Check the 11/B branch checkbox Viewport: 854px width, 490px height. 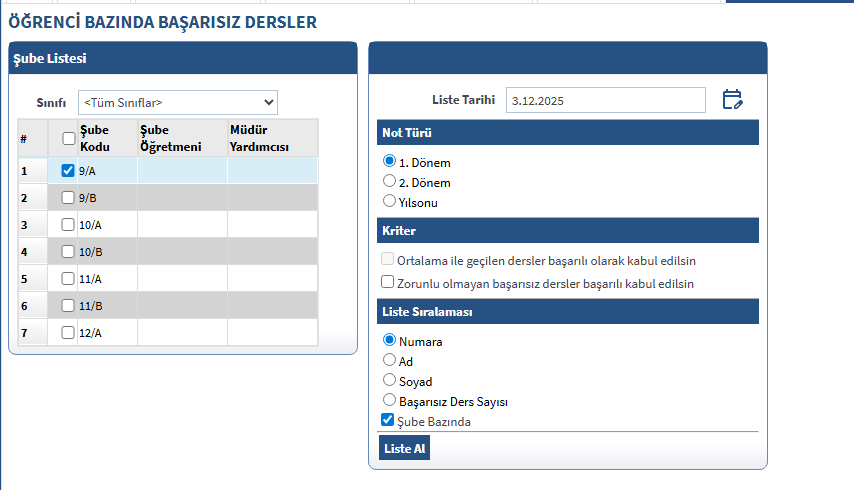pyautogui.click(x=68, y=306)
